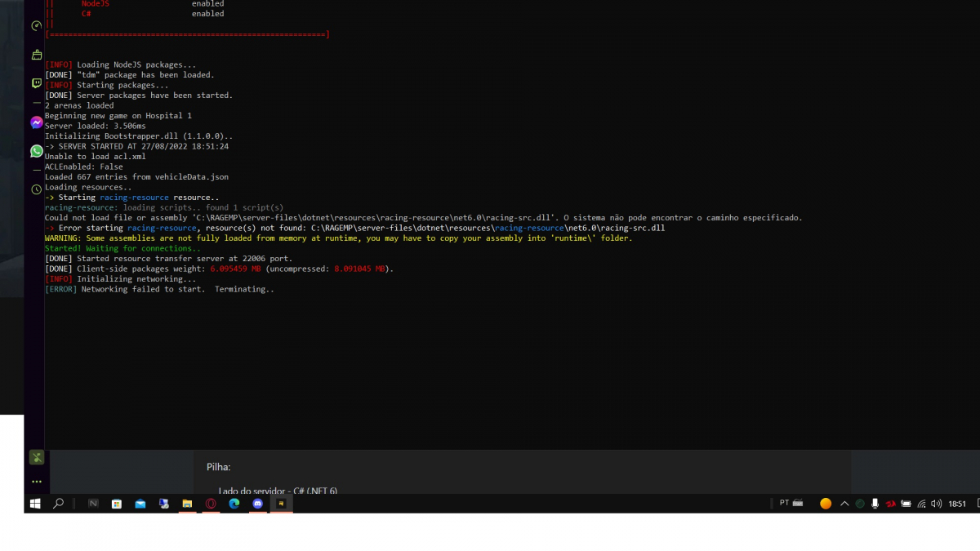Open Wi-Fi network tray icon
The image size is (980, 551).
pyautogui.click(x=921, y=504)
